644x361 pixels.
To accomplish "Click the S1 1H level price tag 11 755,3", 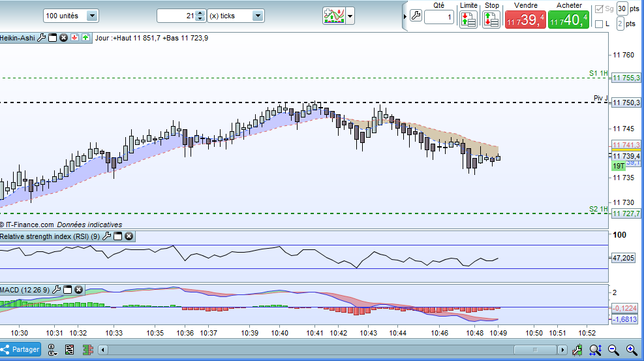I will coord(626,78).
